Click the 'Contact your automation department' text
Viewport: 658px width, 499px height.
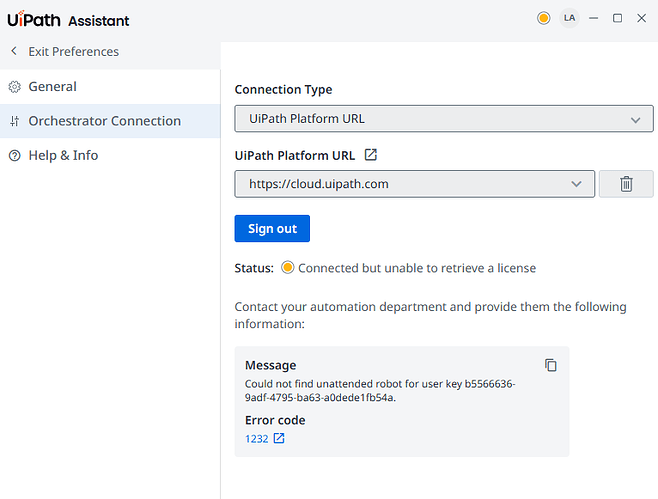430,315
